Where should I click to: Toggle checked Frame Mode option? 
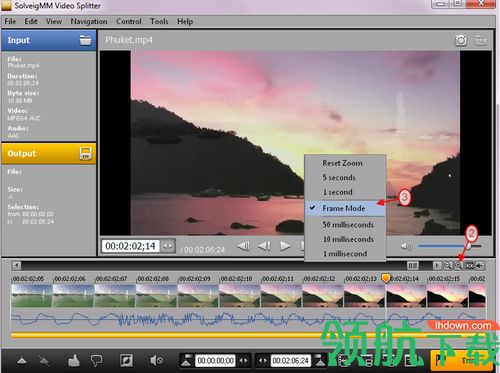(345, 208)
